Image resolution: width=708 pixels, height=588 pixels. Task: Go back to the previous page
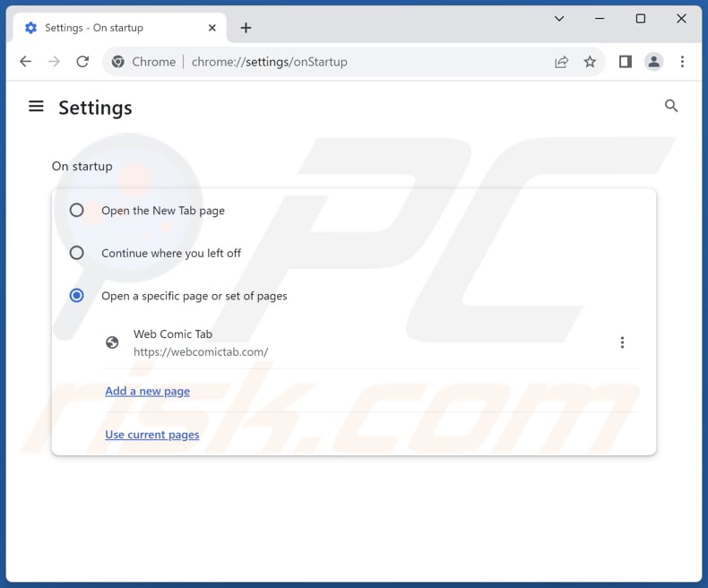[26, 62]
